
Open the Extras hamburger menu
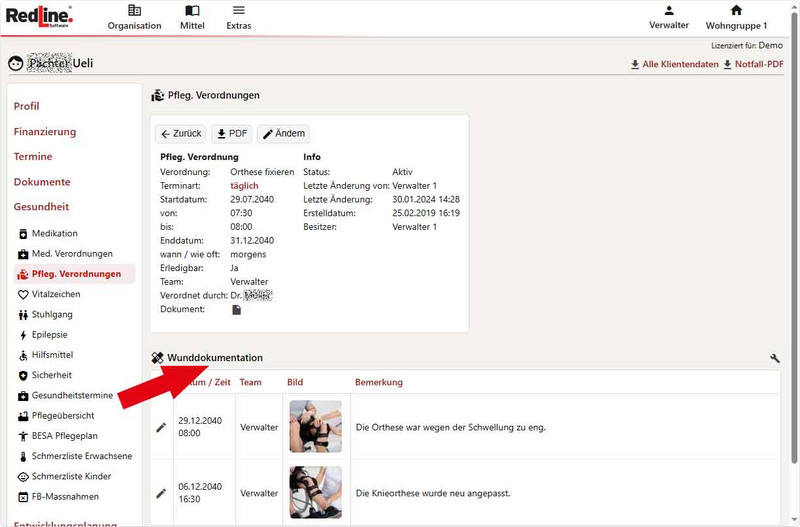pos(238,17)
